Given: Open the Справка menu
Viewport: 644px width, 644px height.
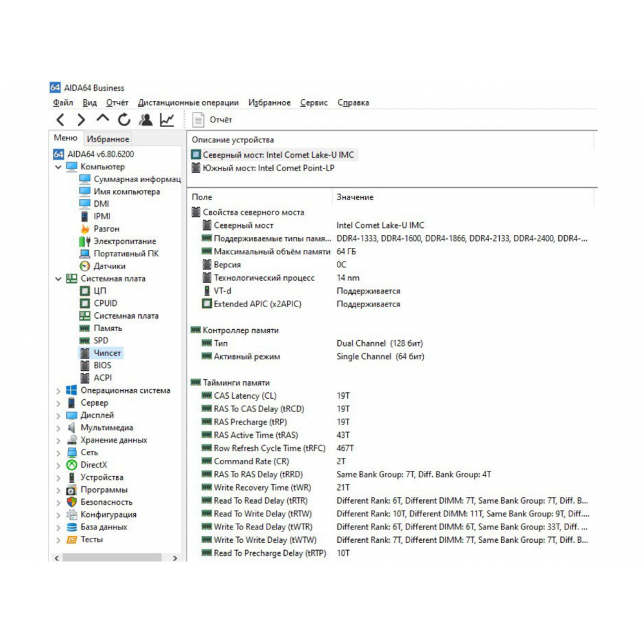Looking at the screenshot, I should (353, 102).
